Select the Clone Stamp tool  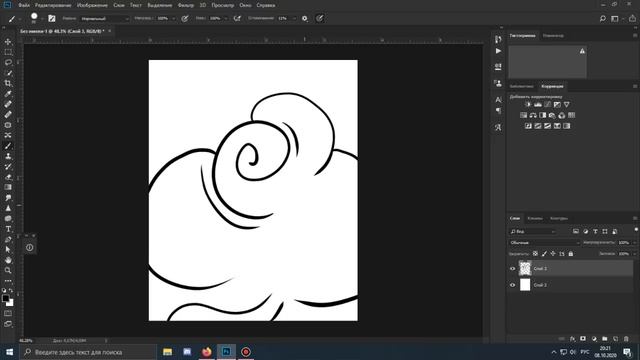pos(8,156)
